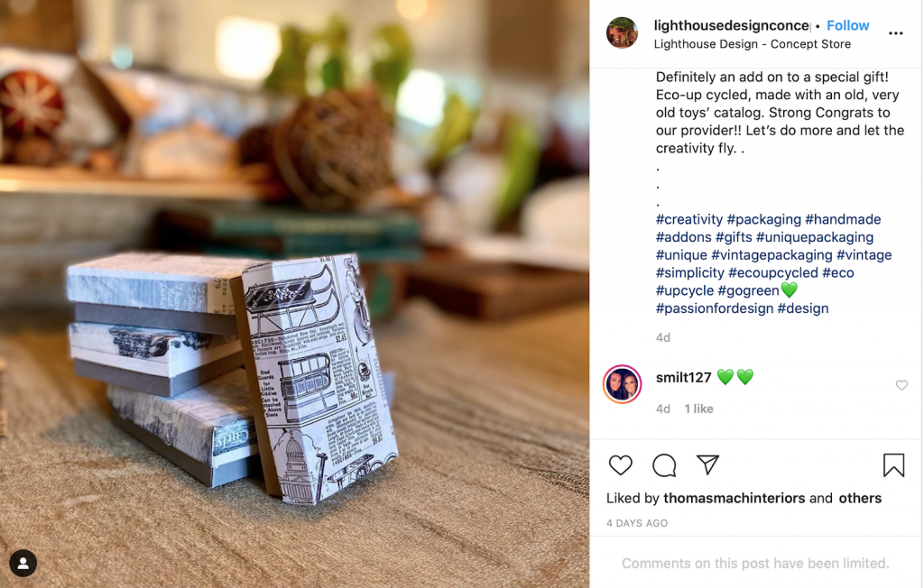Save post with bookmark icon
The width and height of the screenshot is (924, 588).
tap(893, 464)
